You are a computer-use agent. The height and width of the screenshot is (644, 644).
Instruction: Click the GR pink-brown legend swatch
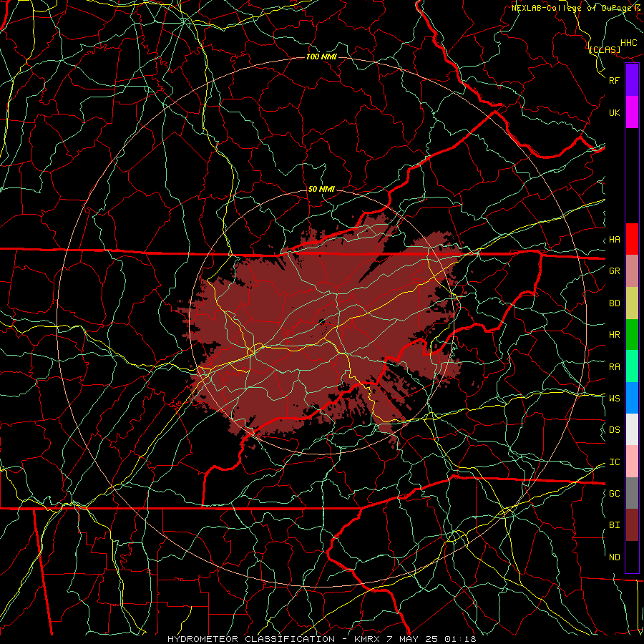(632, 271)
